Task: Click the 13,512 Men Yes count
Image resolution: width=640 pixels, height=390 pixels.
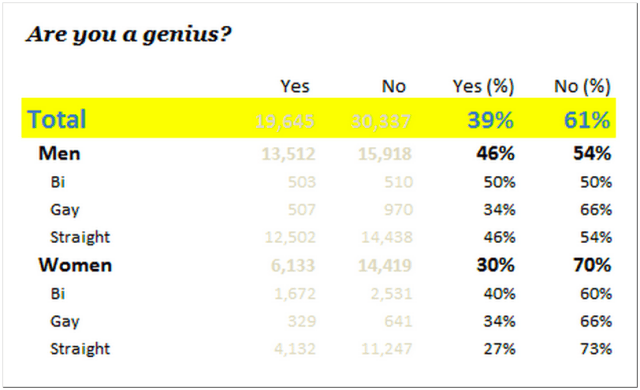Action: 288,154
